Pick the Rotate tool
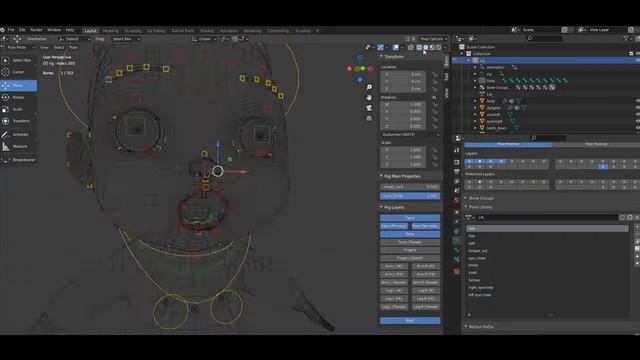 tap(19, 98)
